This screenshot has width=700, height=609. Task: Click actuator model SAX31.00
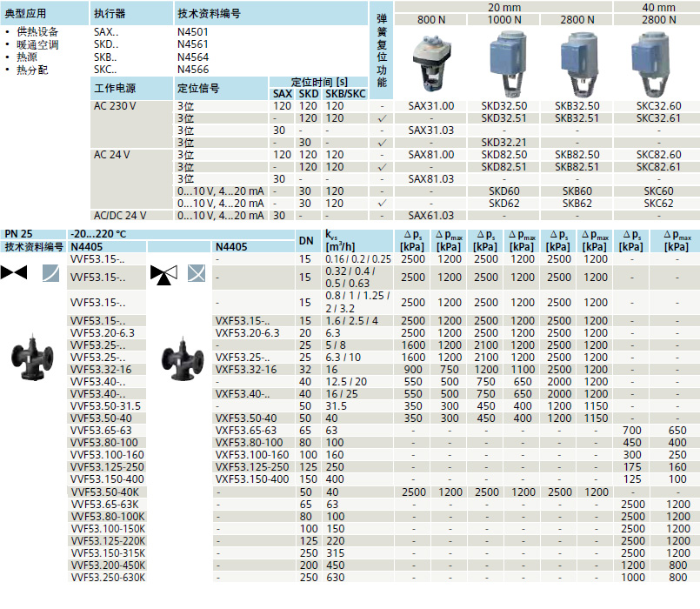[x=431, y=106]
